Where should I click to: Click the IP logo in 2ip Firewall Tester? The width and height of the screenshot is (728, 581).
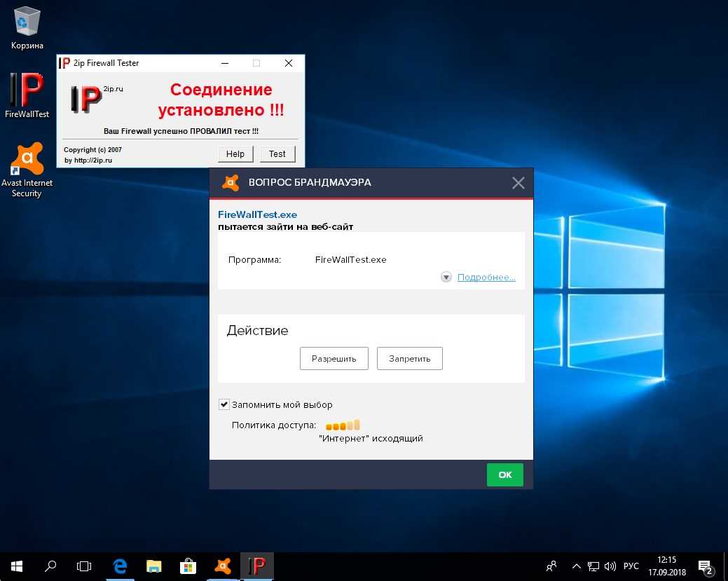pyautogui.click(x=86, y=99)
